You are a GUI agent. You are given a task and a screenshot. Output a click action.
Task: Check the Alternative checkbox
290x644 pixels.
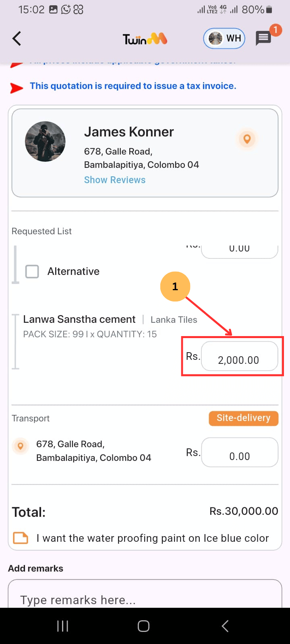click(x=32, y=271)
